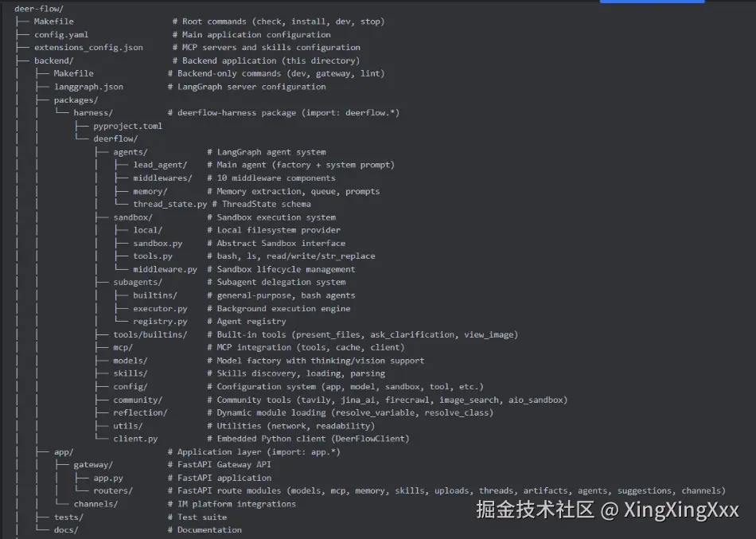Viewport: 756px width, 539px height.
Task: Select 'thread_state.py' file name
Action: coord(170,204)
